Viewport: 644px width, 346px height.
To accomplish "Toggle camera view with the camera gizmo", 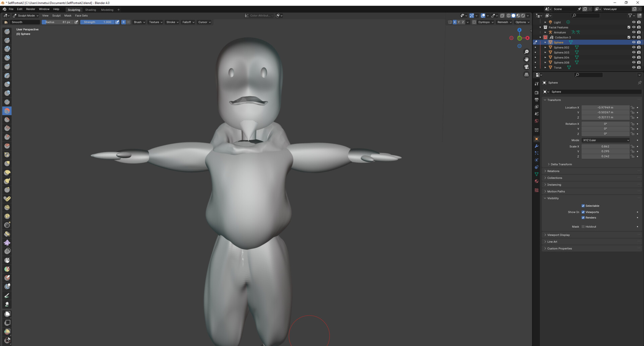I will (x=526, y=67).
